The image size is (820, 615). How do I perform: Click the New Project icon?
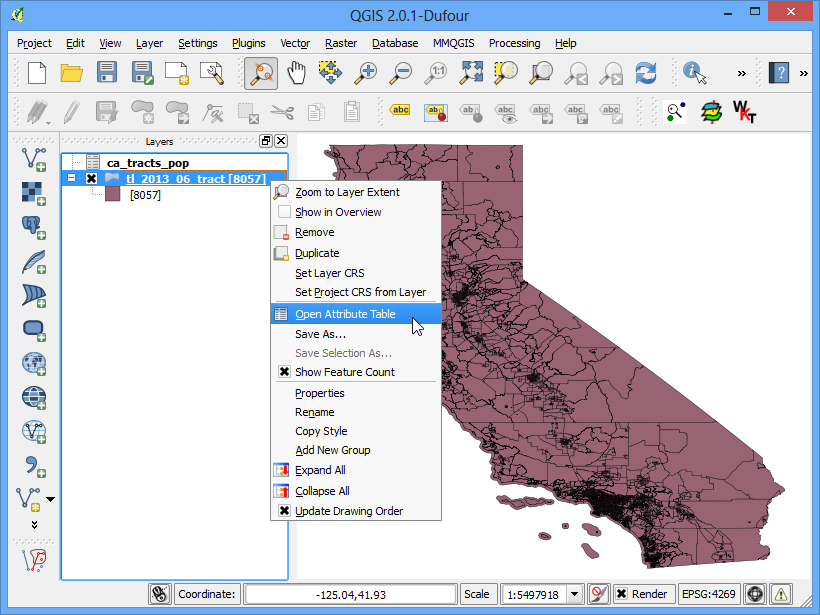tap(37, 73)
